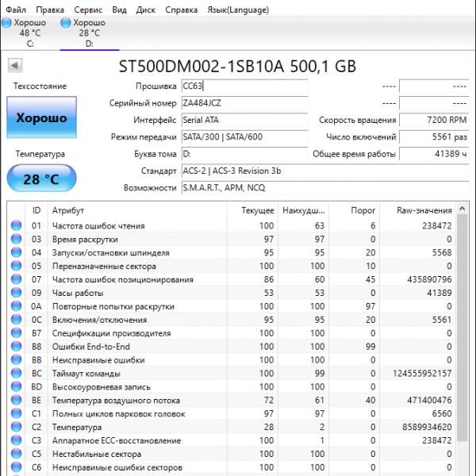This screenshot has width=476, height=476.
Task: Select drive C: status icon
Action: point(7,23)
